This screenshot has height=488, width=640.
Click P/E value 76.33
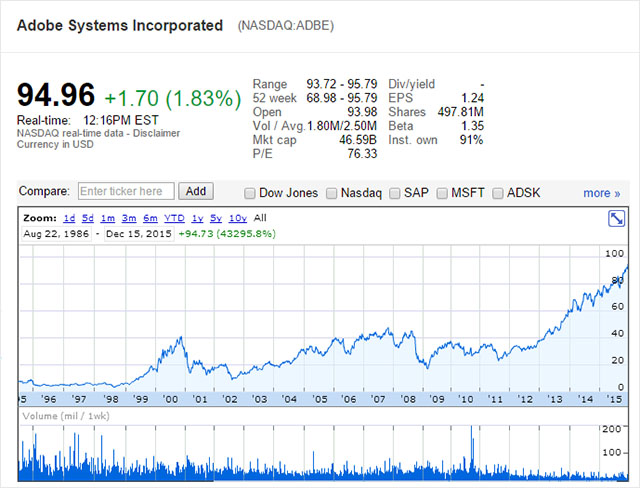362,154
